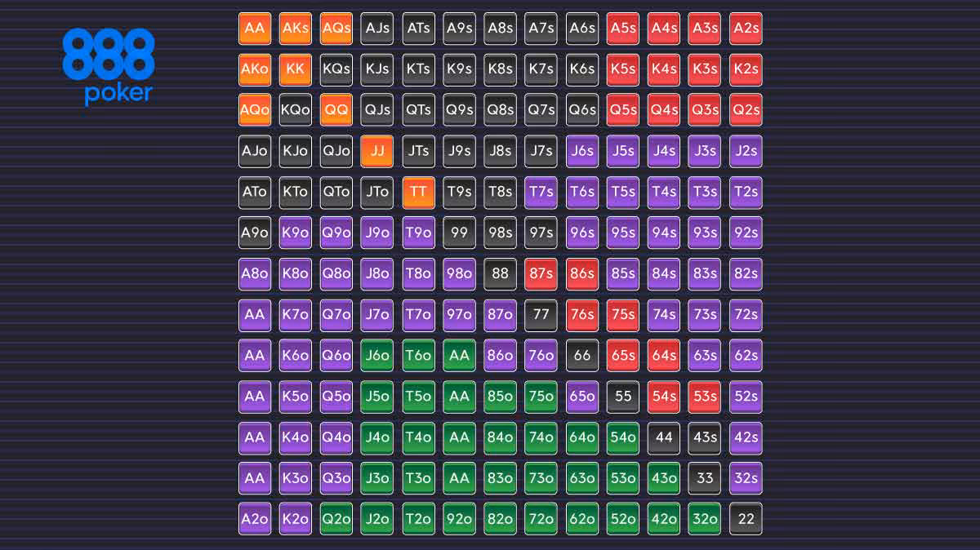Choose the orange QQ hand cell
This screenshot has width=980, height=550.
pos(336,110)
